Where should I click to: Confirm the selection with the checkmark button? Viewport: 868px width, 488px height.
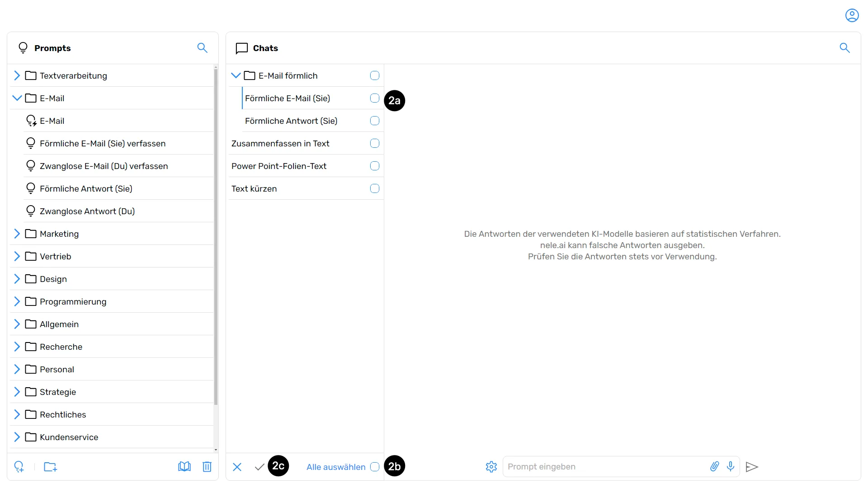click(x=259, y=467)
